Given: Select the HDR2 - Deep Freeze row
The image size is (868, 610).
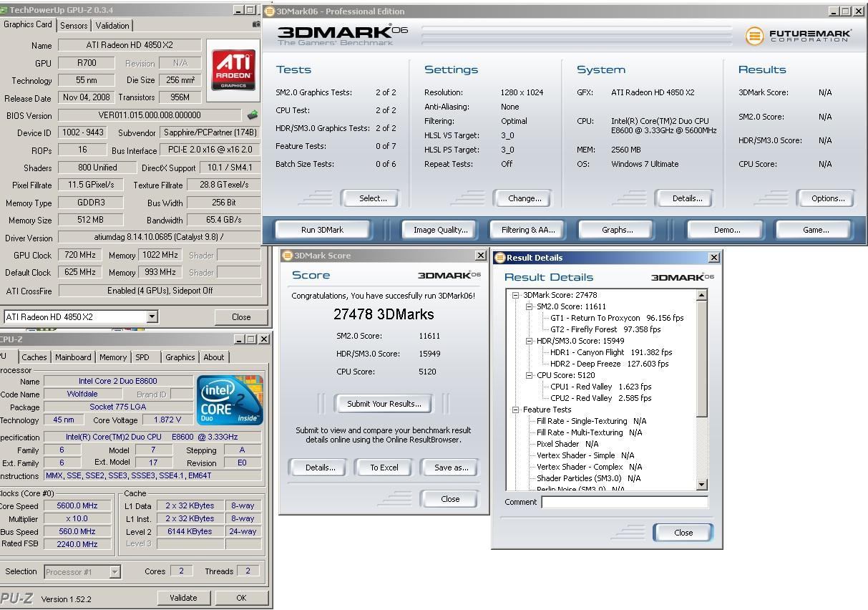Looking at the screenshot, I should [x=609, y=364].
